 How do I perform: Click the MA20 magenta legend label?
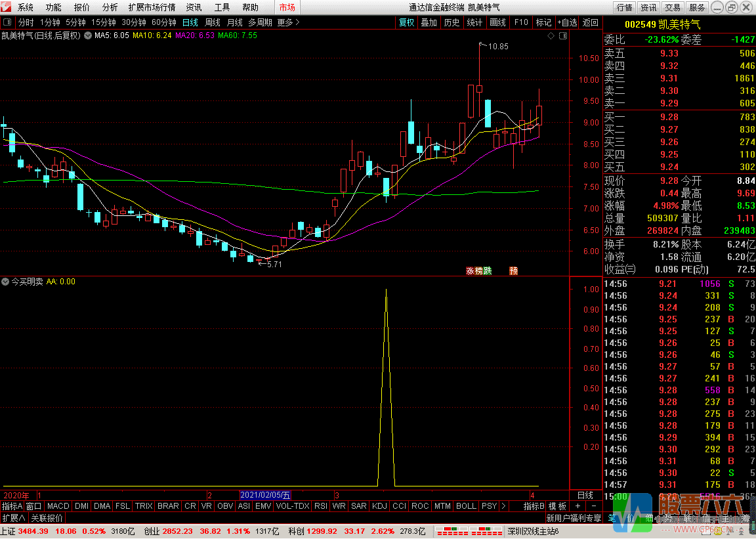pos(196,35)
